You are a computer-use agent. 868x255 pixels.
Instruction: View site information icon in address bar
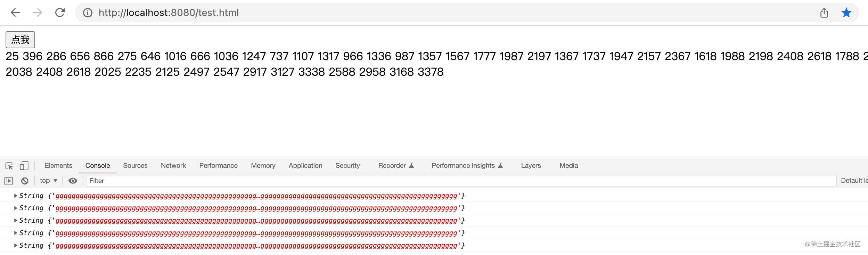point(88,13)
